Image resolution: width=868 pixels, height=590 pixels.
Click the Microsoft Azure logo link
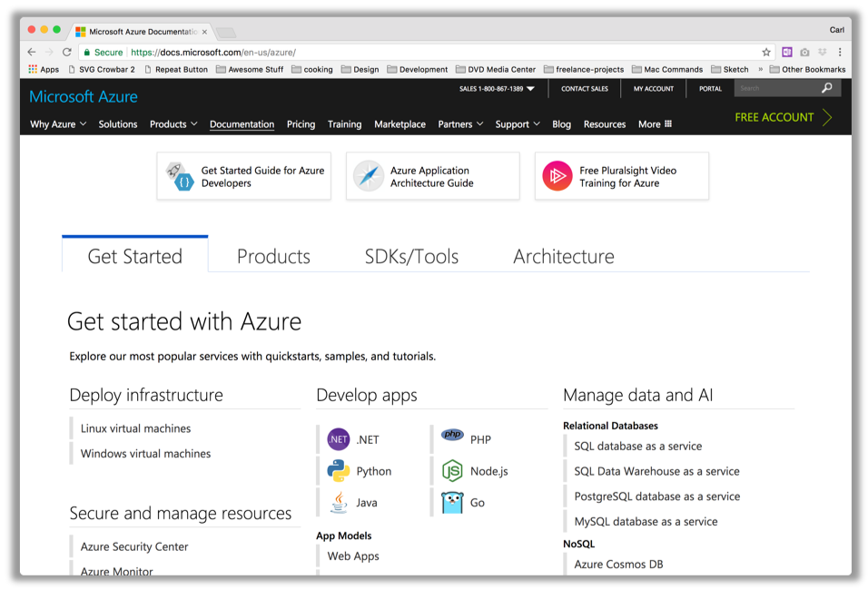84,96
